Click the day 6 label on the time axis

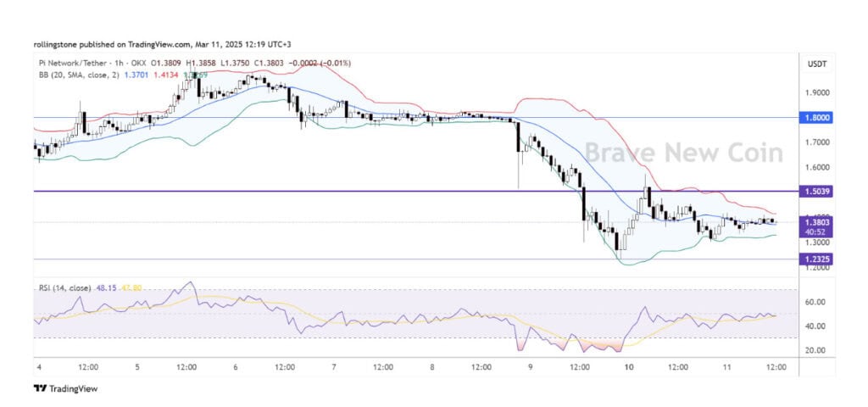[x=236, y=367]
